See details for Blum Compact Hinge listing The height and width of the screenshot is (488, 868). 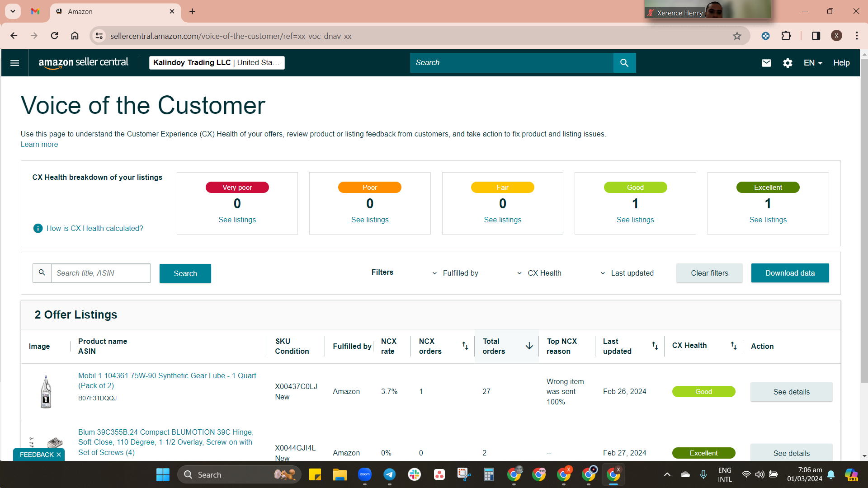tap(792, 452)
